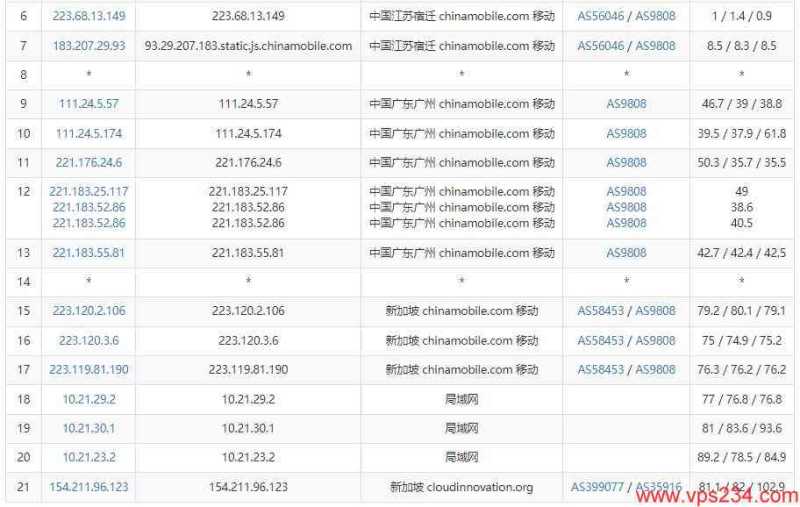Select the latency value 1 / 1.4 / 0.9
Viewport: 800px width, 507px height.
[741, 16]
